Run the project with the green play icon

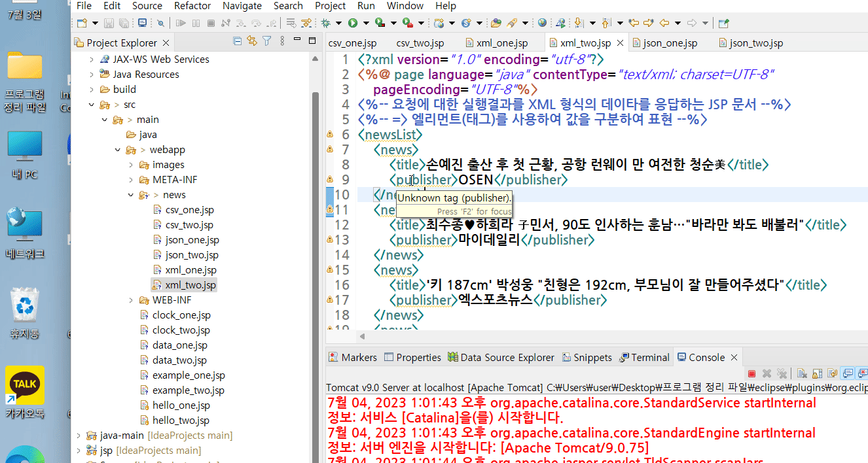pos(353,23)
